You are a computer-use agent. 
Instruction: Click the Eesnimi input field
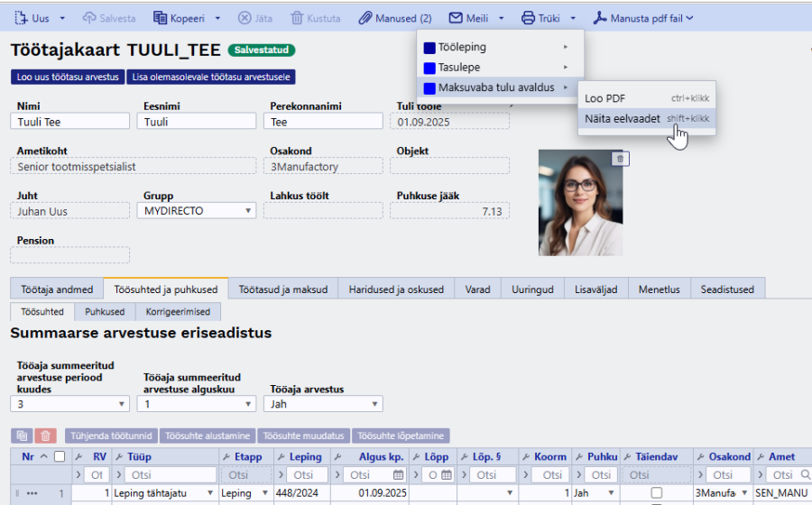197,122
